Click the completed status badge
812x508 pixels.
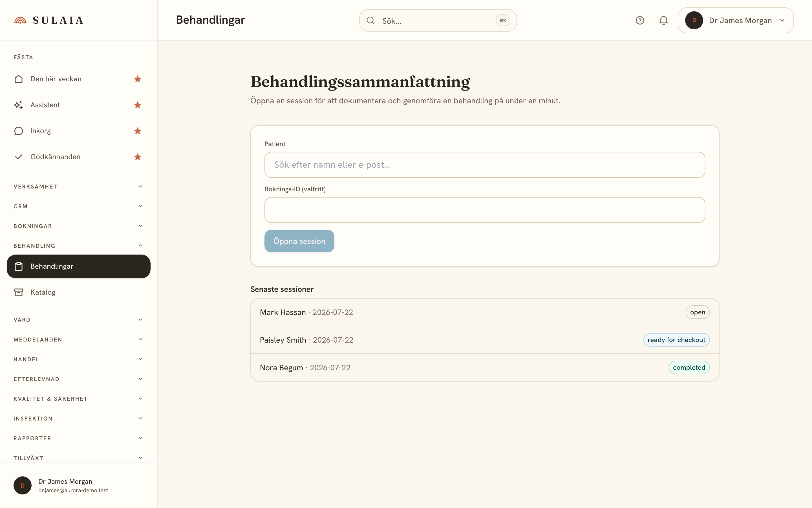[689, 367]
